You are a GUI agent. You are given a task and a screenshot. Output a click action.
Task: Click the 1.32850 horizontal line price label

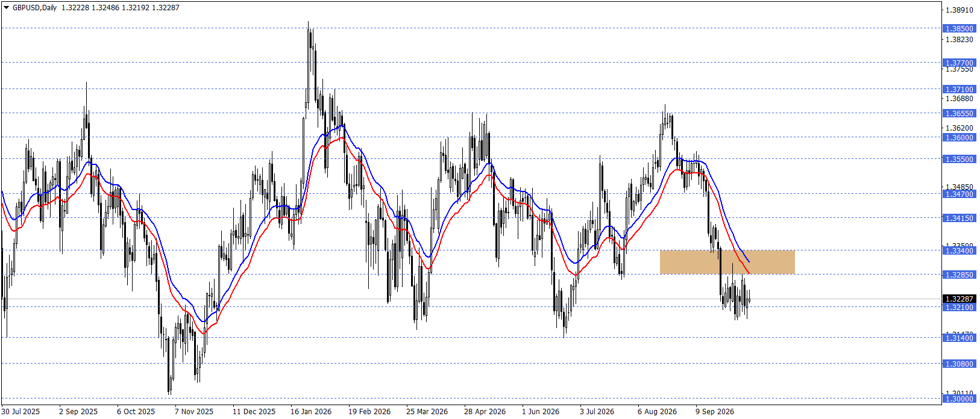click(959, 275)
